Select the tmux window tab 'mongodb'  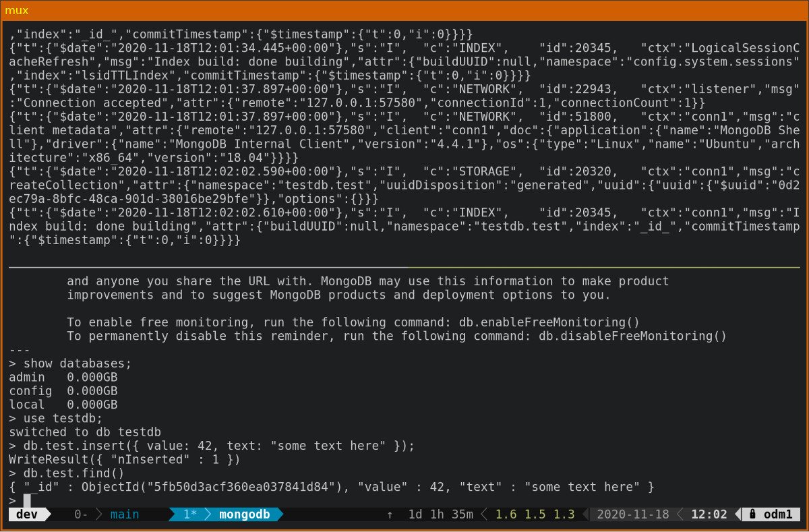tap(245, 514)
